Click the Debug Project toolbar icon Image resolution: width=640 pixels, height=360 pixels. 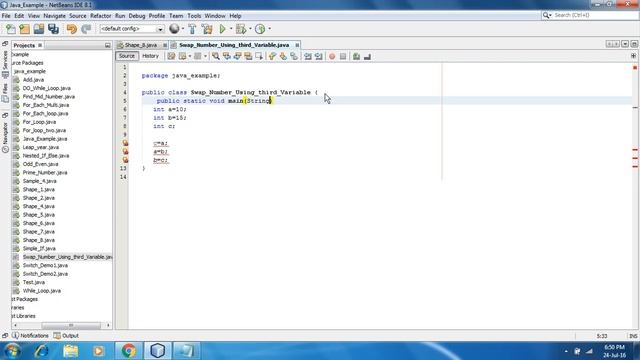coord(241,29)
